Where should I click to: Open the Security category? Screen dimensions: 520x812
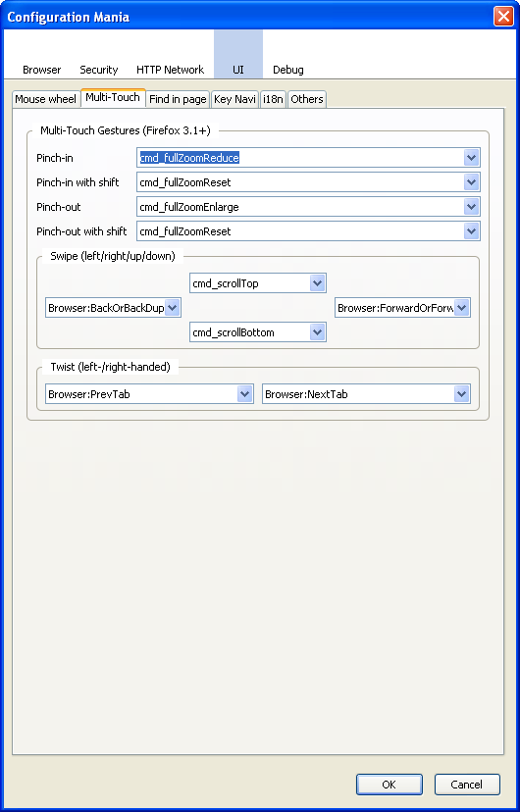pos(98,70)
